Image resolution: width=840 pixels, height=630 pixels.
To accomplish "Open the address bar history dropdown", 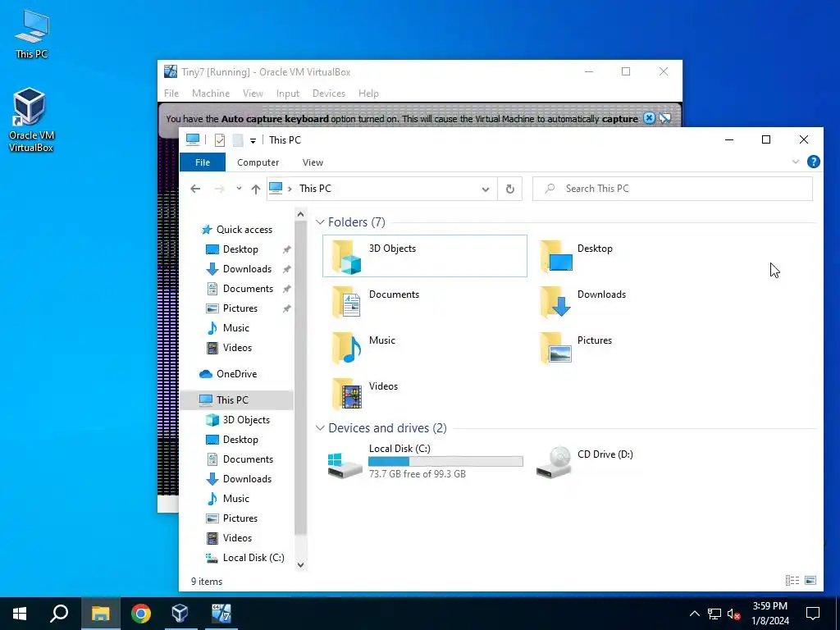I will click(x=486, y=189).
